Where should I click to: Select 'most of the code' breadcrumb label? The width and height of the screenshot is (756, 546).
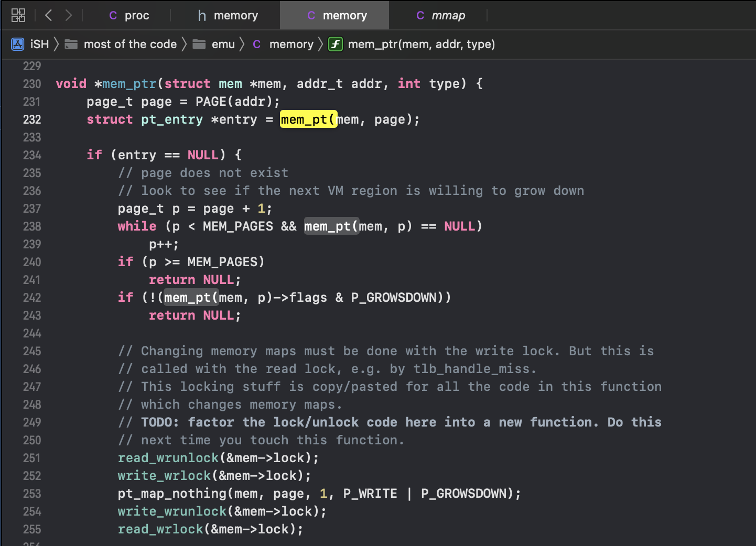tap(129, 44)
